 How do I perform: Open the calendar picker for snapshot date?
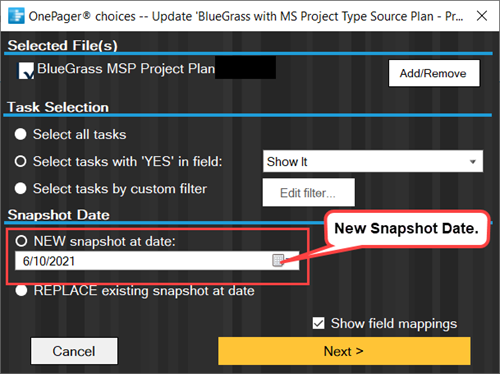pyautogui.click(x=278, y=260)
